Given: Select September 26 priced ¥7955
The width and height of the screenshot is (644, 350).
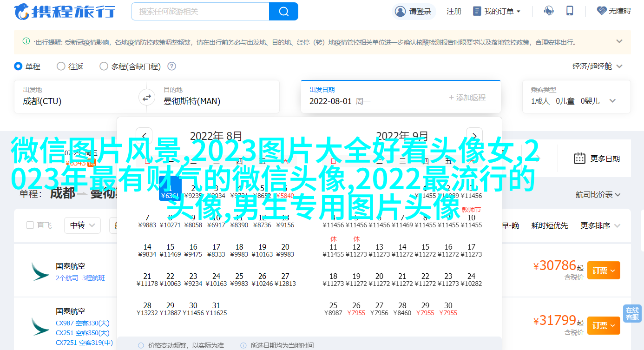Looking at the screenshot, I should [356, 309].
